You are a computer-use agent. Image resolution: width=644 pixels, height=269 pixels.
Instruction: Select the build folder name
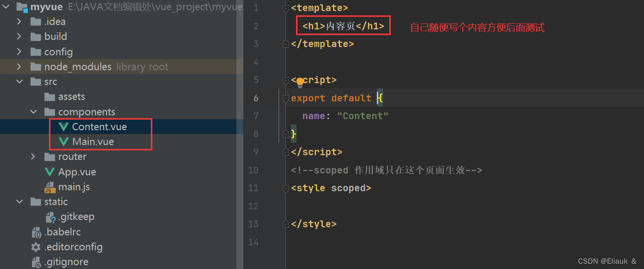pyautogui.click(x=56, y=37)
